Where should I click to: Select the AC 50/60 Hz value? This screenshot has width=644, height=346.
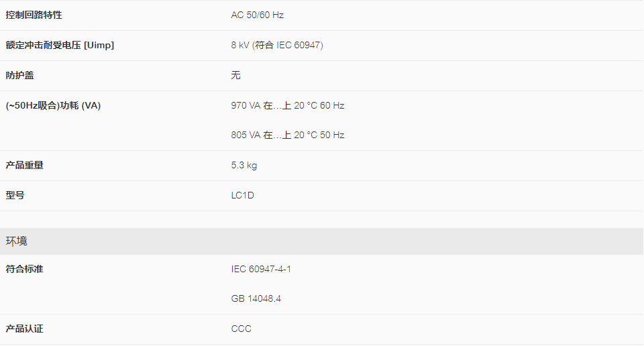point(257,15)
